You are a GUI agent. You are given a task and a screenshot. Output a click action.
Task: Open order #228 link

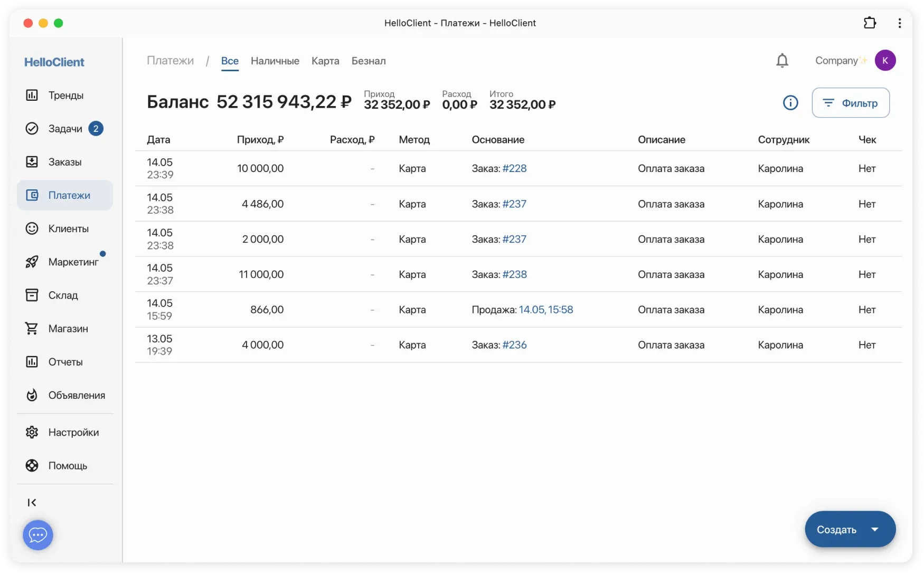514,169
